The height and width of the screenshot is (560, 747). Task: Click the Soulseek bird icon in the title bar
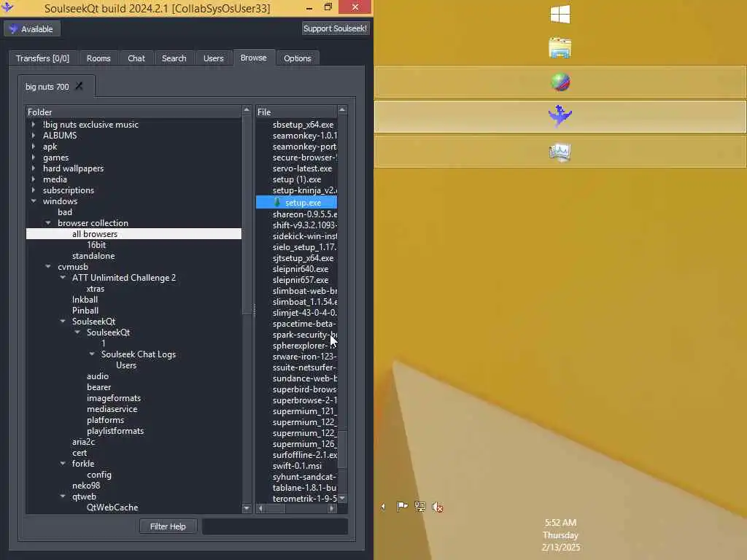click(7, 6)
